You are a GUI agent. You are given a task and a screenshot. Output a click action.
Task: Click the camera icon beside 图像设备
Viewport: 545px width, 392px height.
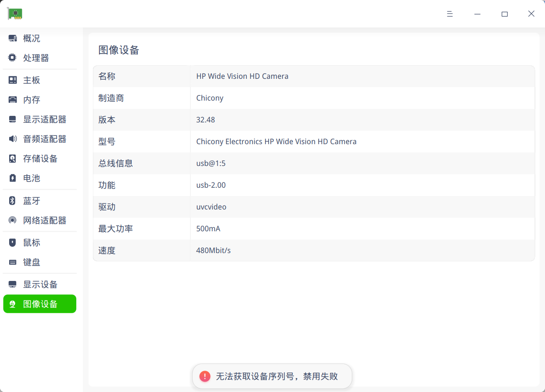13,304
